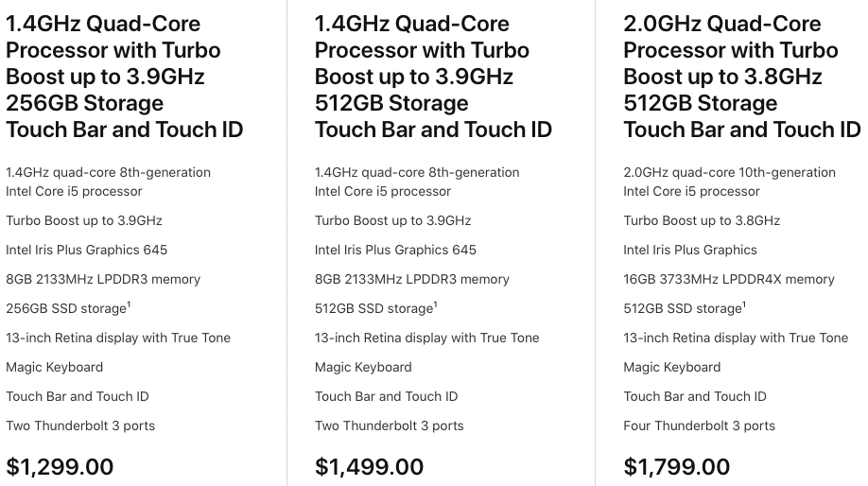This screenshot has width=868, height=486.
Task: Click 13-inch Retina display text in first column
Action: point(118,338)
